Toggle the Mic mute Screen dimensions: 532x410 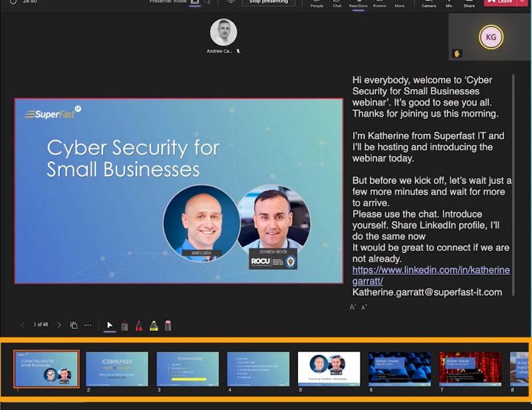tap(449, 3)
